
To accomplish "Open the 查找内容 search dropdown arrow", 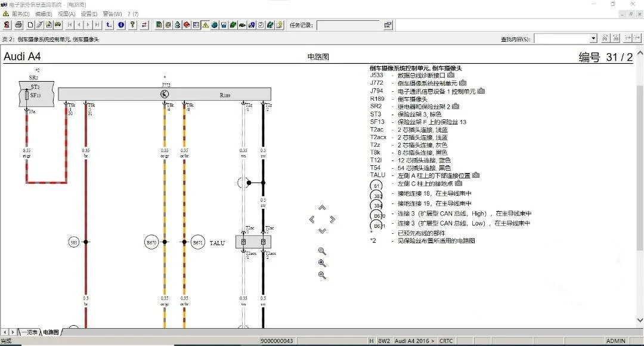I will (x=593, y=39).
